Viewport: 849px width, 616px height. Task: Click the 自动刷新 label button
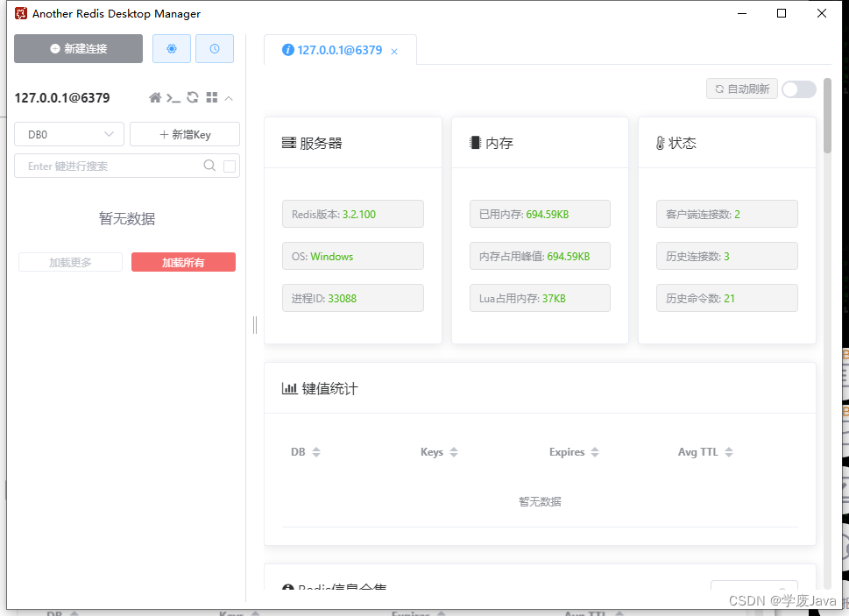tap(742, 89)
